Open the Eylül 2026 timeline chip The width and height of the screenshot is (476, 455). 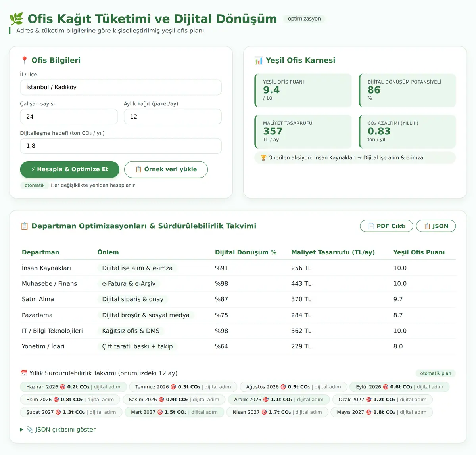399,387
